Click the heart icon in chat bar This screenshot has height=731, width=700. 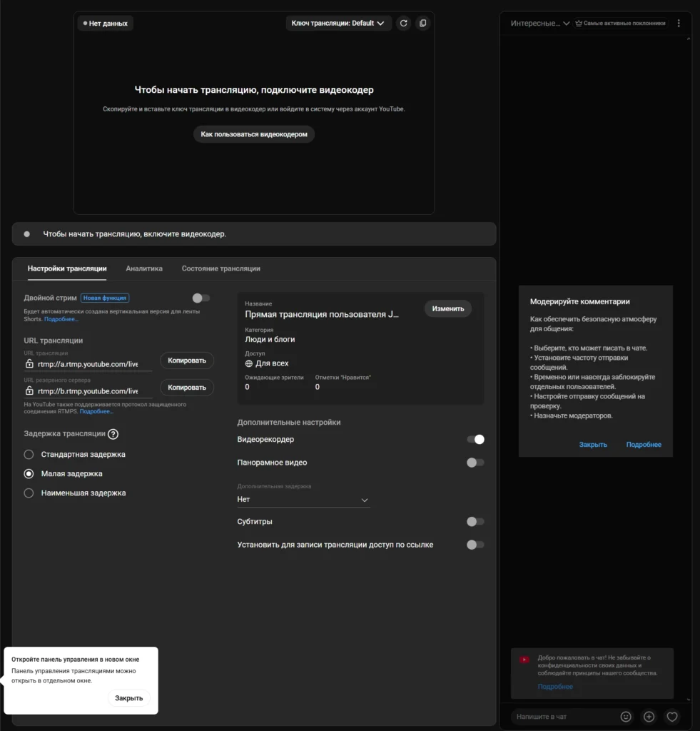pos(671,717)
